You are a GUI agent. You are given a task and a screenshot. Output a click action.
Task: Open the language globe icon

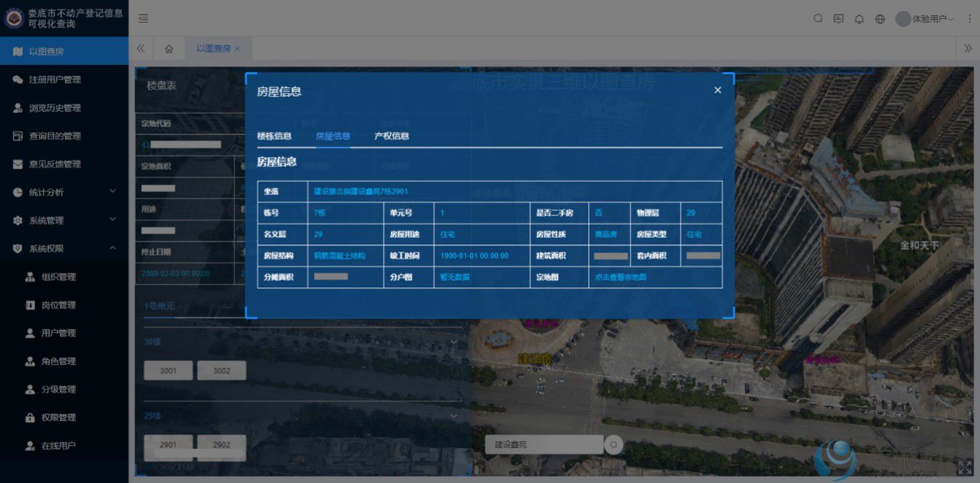tap(880, 19)
